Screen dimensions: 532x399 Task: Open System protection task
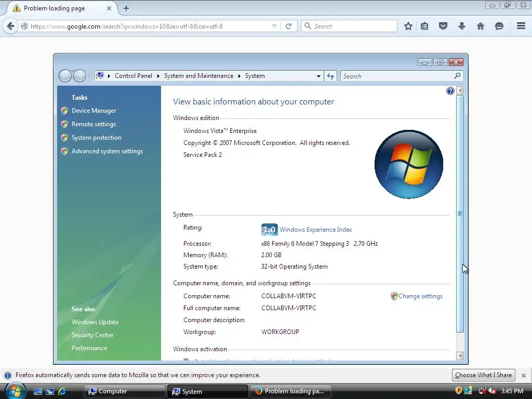[96, 138]
